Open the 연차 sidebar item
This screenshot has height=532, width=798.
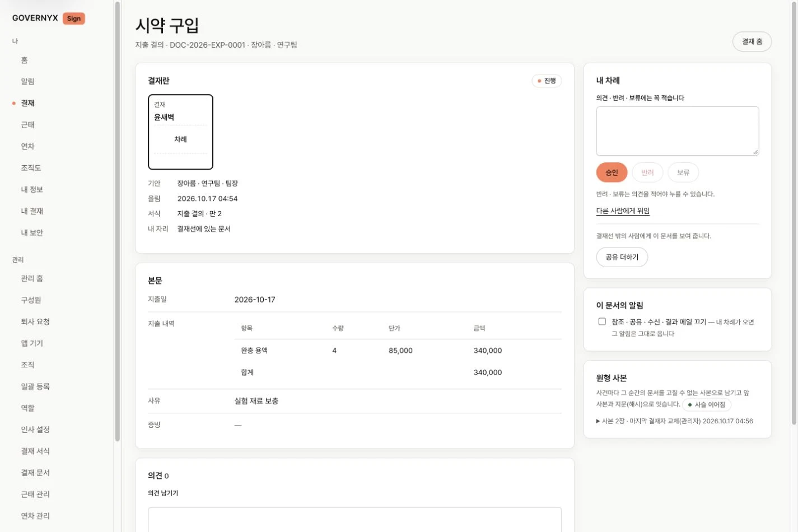click(x=27, y=146)
